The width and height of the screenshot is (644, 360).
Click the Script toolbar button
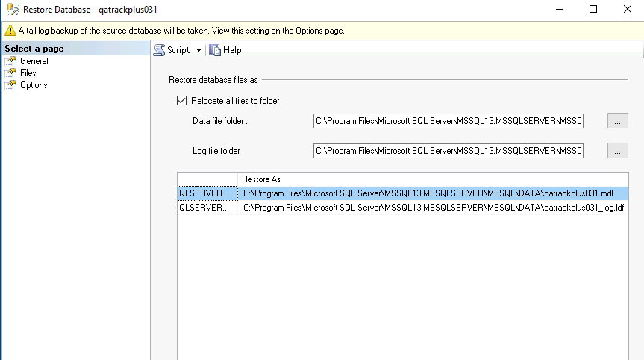(x=172, y=50)
